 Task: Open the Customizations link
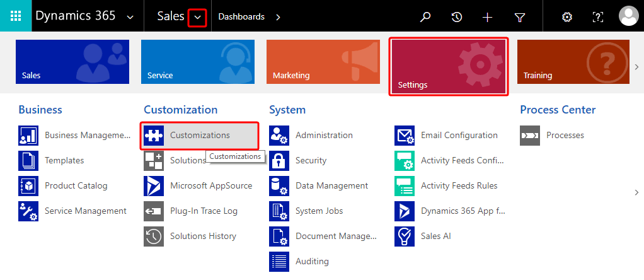[200, 136]
